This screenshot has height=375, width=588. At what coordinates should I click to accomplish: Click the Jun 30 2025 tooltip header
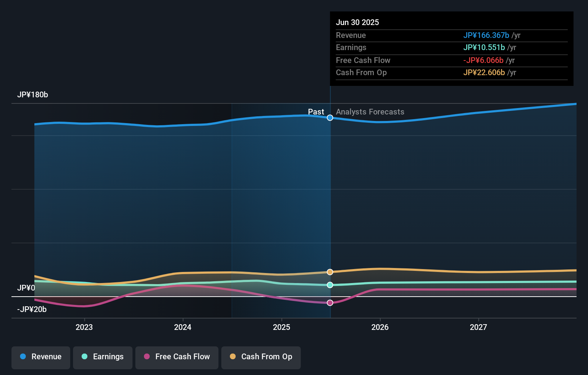357,22
